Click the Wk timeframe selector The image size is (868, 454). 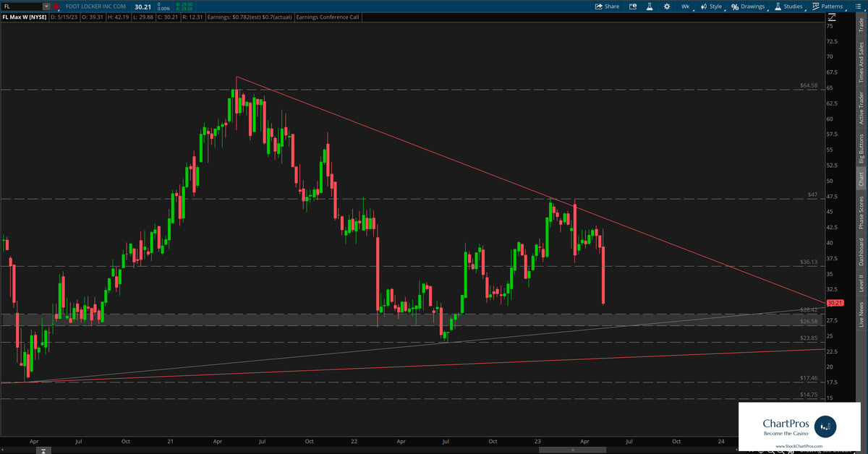[684, 7]
